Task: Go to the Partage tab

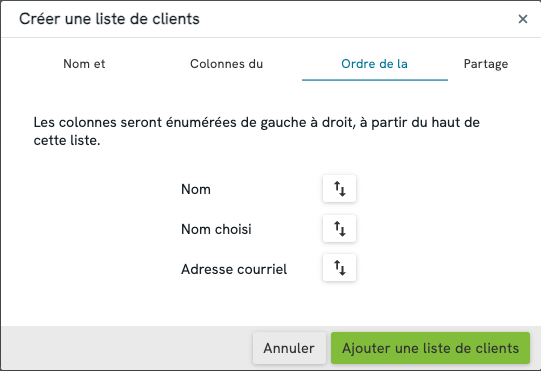Action: pyautogui.click(x=486, y=64)
